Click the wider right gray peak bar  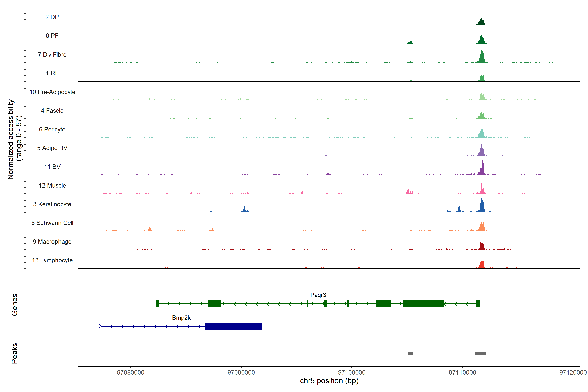481,353
